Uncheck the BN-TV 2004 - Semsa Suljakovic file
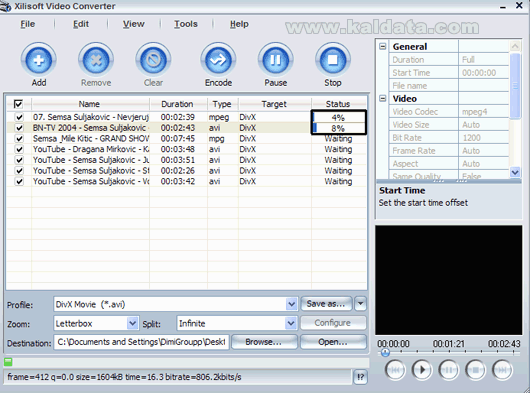Screen dimensions: 530x393 click(x=19, y=128)
